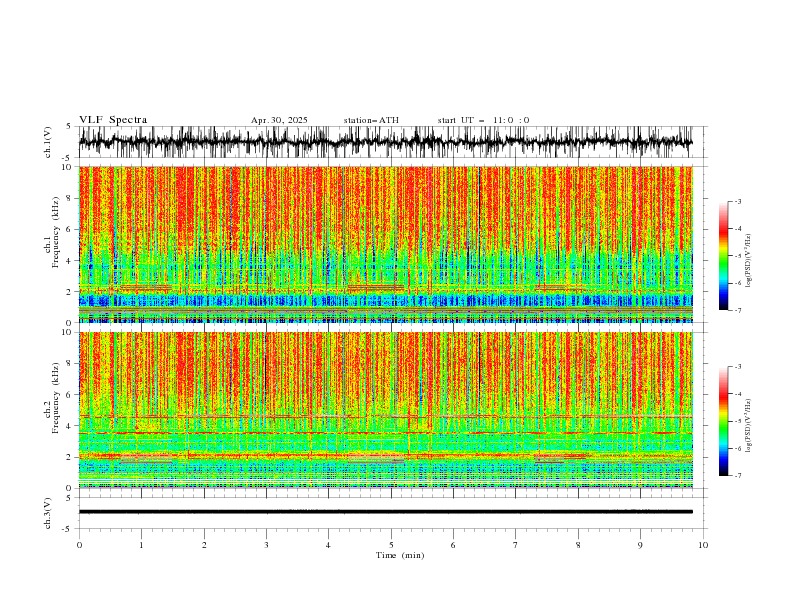Click the 'ch.3(V)' waveform axis label
The width and height of the screenshot is (792, 612).
pyautogui.click(x=48, y=513)
